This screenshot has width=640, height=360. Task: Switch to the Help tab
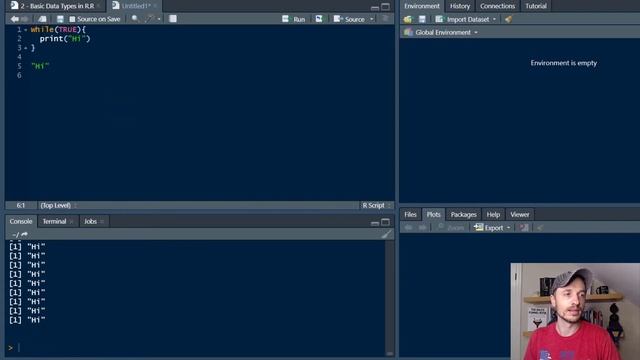493,214
